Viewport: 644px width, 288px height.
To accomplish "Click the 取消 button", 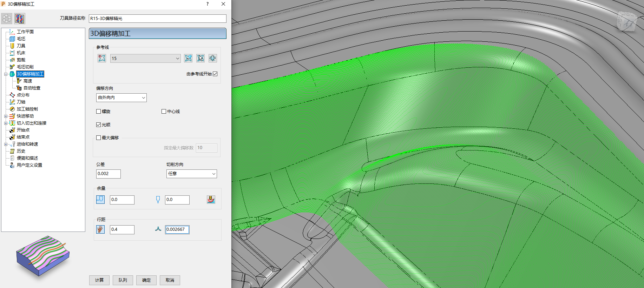I will pos(170,280).
